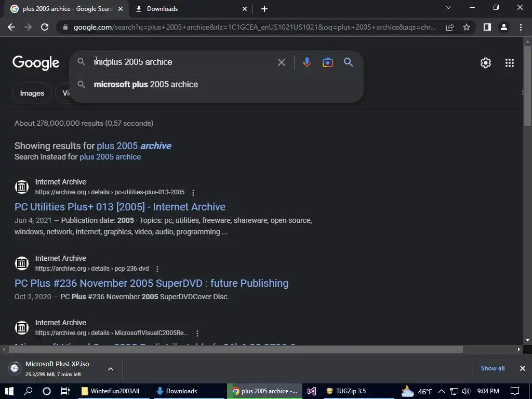The height and width of the screenshot is (399, 532).
Task: Open Windows taskbar search
Action: pyautogui.click(x=28, y=391)
